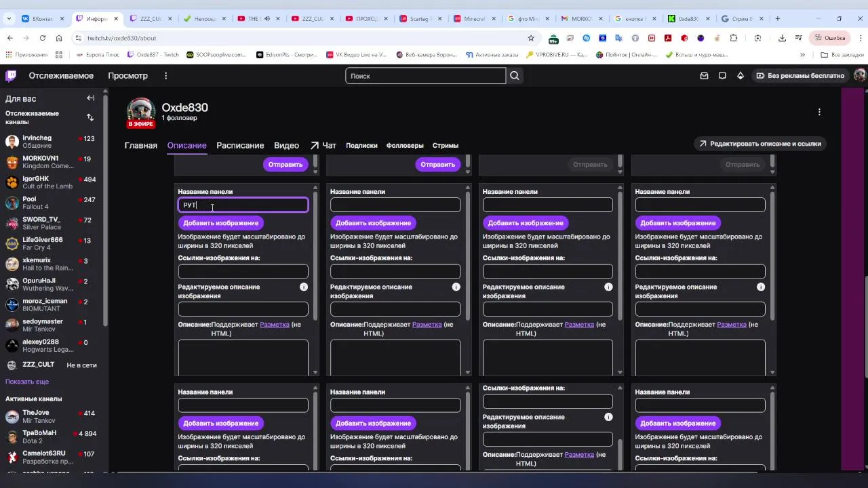Screen dimensions: 868x488
Task: Open the inbox mail icon in header
Action: point(705,76)
